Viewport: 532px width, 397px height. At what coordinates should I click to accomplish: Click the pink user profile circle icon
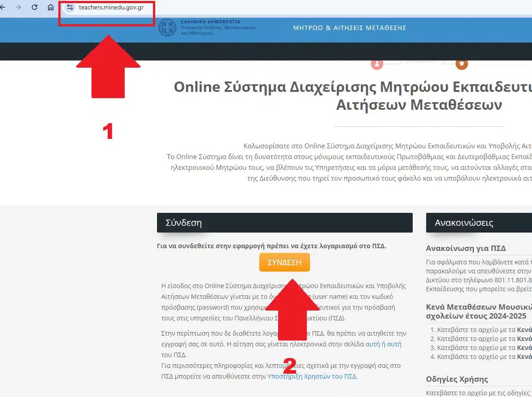tap(377, 64)
